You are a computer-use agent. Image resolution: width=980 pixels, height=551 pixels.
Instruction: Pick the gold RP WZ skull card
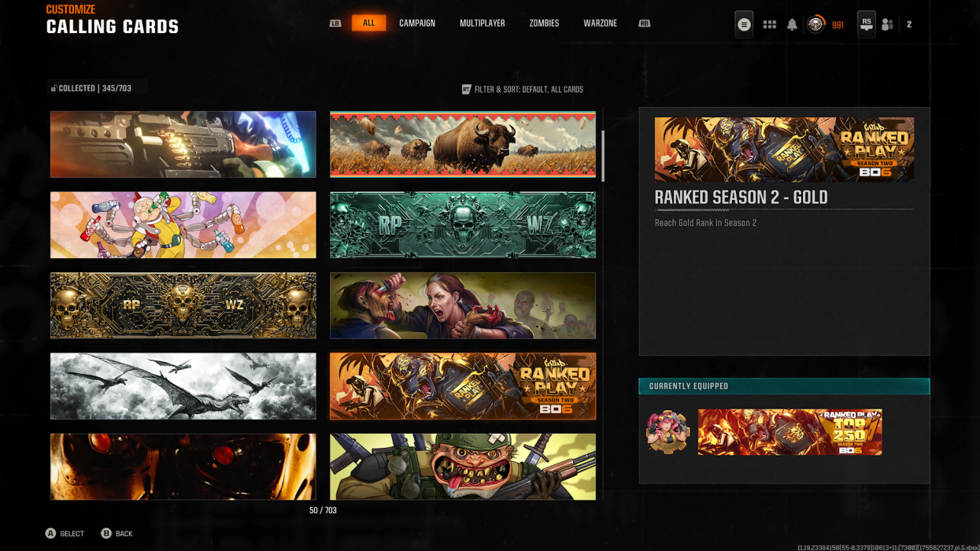coord(183,305)
